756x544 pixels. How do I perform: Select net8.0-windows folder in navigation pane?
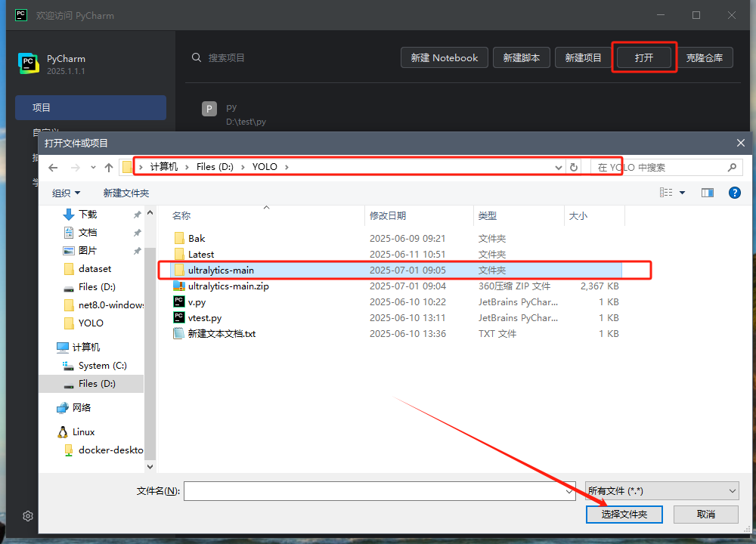(x=111, y=305)
